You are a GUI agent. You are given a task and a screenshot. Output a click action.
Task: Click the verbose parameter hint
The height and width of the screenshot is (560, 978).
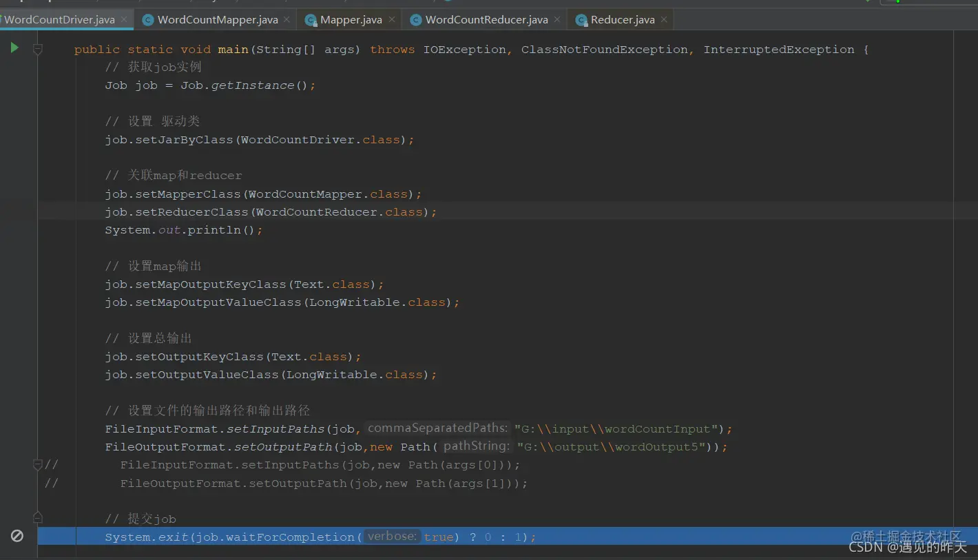tap(392, 537)
